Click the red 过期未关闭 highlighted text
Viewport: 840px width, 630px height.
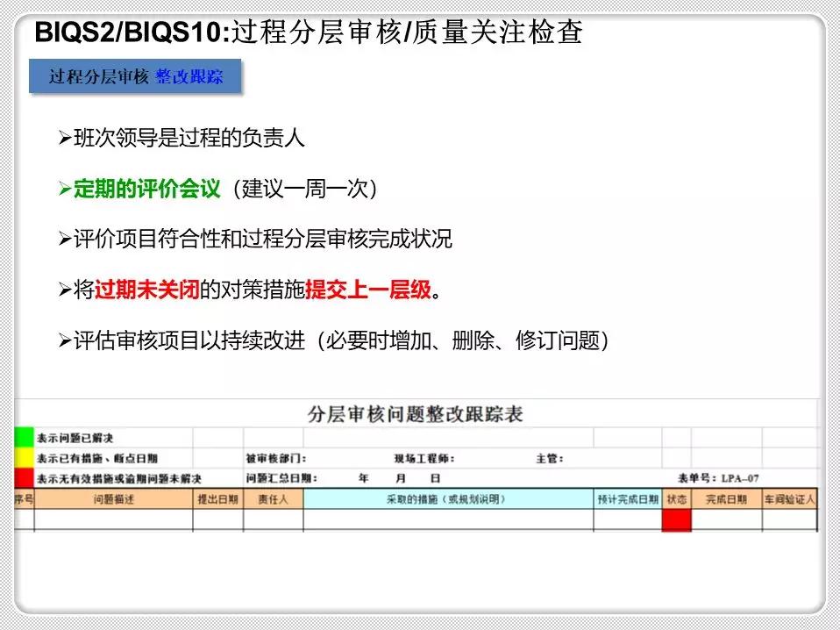(x=151, y=289)
